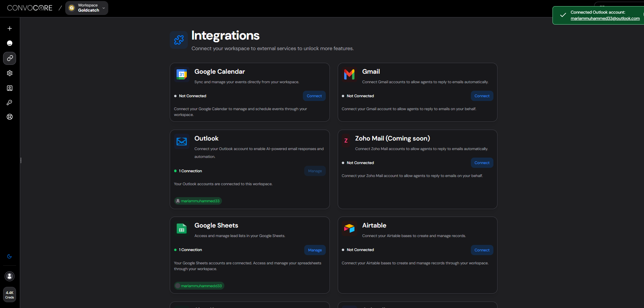Manage Google Sheets connection
The width and height of the screenshot is (644, 308).
pos(315,250)
